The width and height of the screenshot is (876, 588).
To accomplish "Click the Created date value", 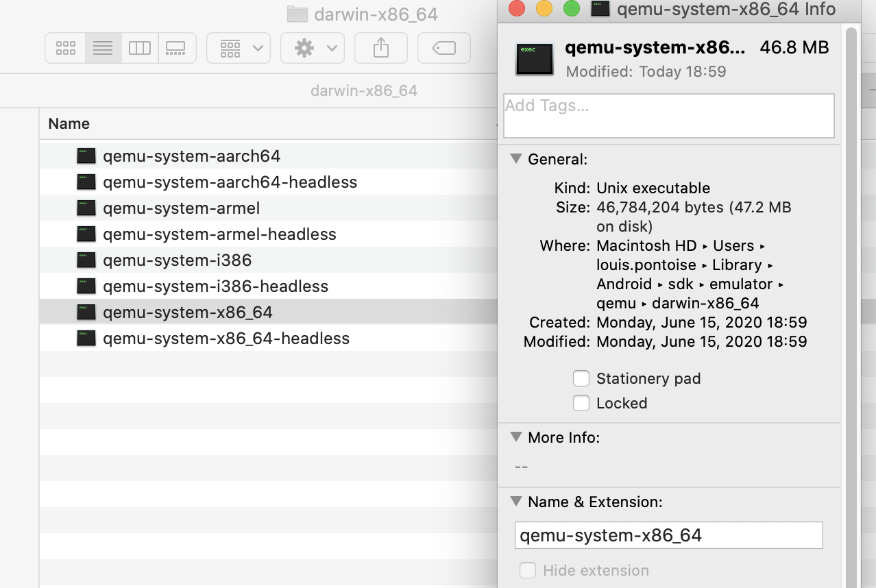I will tap(702, 322).
